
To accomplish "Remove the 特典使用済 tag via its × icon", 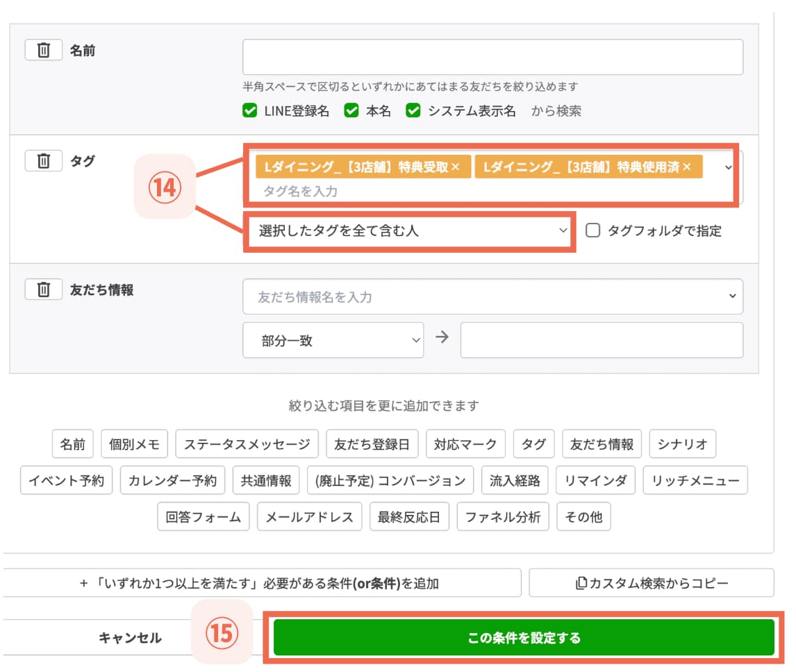I will (688, 167).
